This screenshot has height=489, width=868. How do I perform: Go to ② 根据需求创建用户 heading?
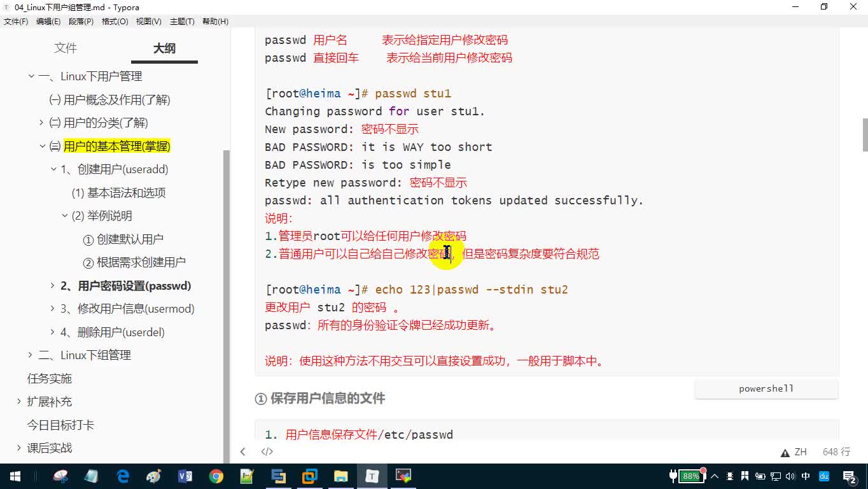(x=134, y=262)
